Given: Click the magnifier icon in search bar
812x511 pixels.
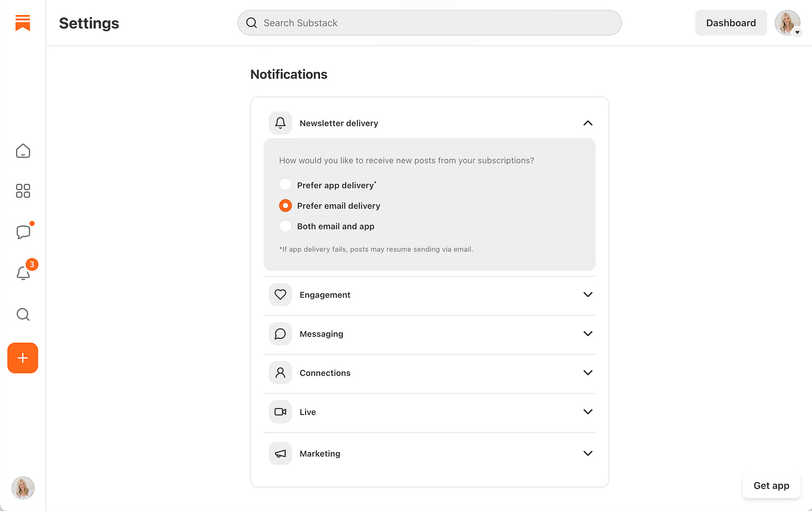Looking at the screenshot, I should (252, 23).
